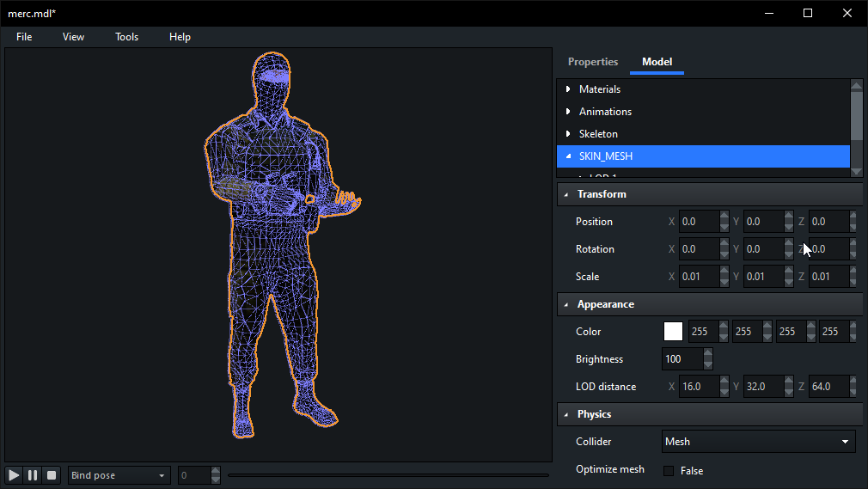Collapse the Appearance section
The image size is (868, 489).
(566, 304)
